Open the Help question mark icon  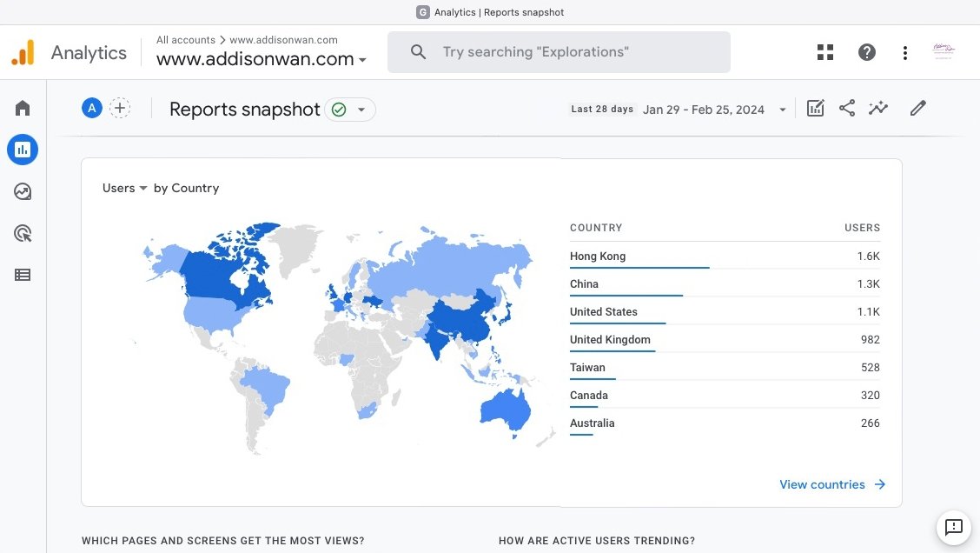coord(866,52)
